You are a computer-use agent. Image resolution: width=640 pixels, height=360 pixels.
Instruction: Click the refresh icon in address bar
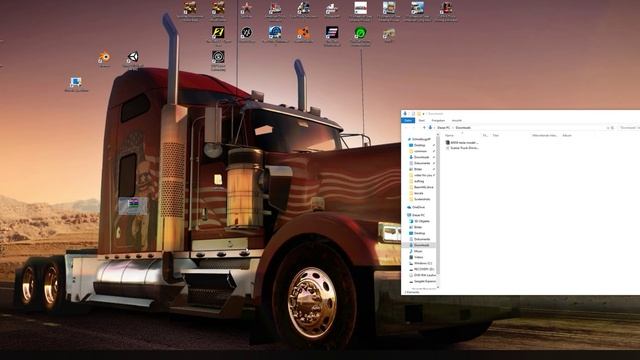click(x=613, y=128)
